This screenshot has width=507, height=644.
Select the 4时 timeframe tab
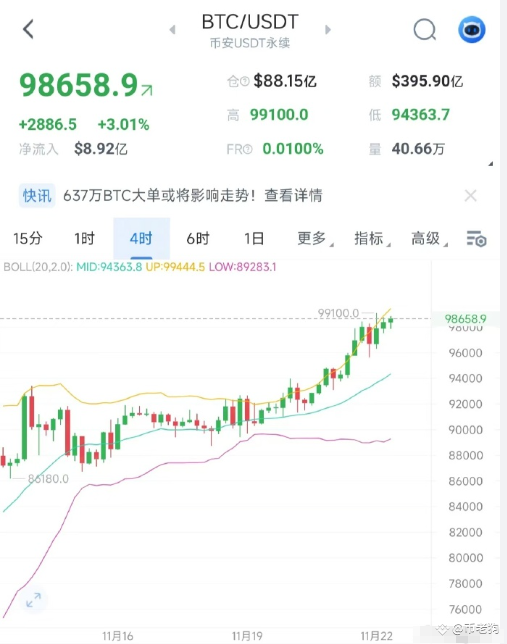(x=141, y=239)
